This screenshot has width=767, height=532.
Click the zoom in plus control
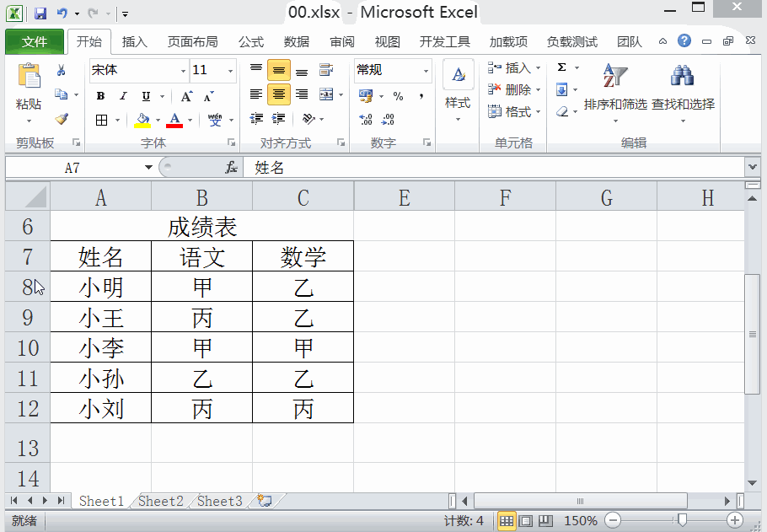point(732,520)
